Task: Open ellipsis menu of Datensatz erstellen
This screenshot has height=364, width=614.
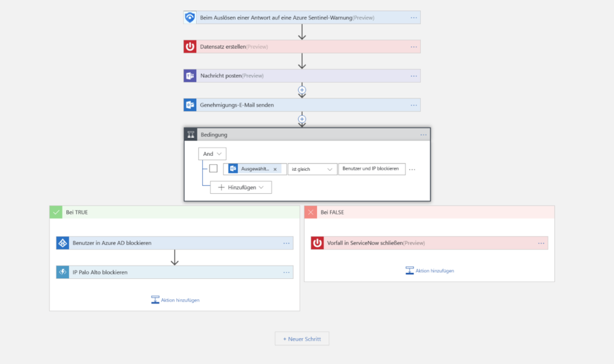Action: tap(414, 47)
